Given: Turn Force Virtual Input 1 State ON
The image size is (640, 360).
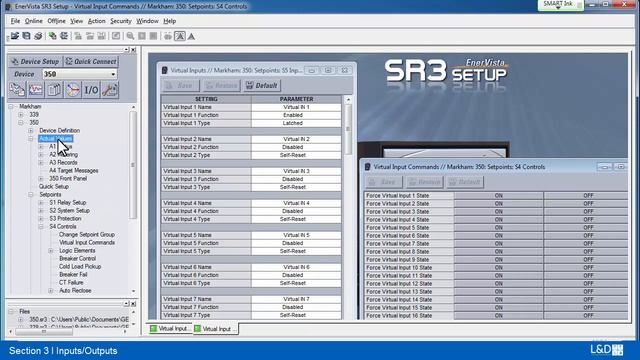Looking at the screenshot, I should point(498,196).
